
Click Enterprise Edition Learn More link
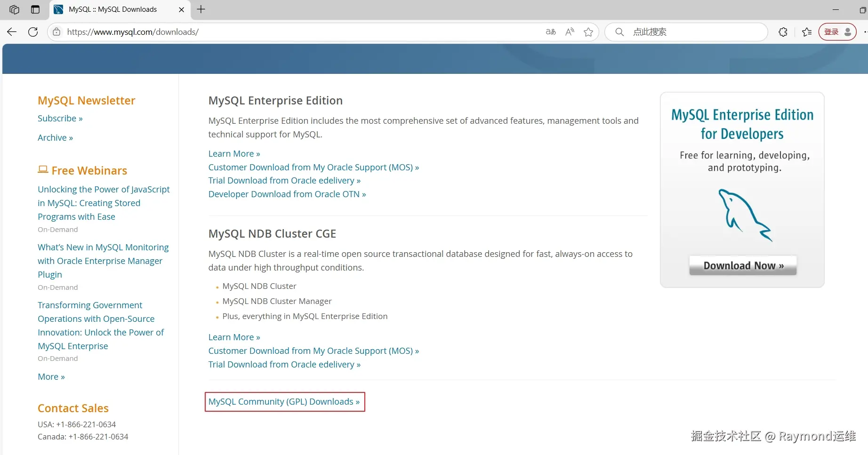234,154
